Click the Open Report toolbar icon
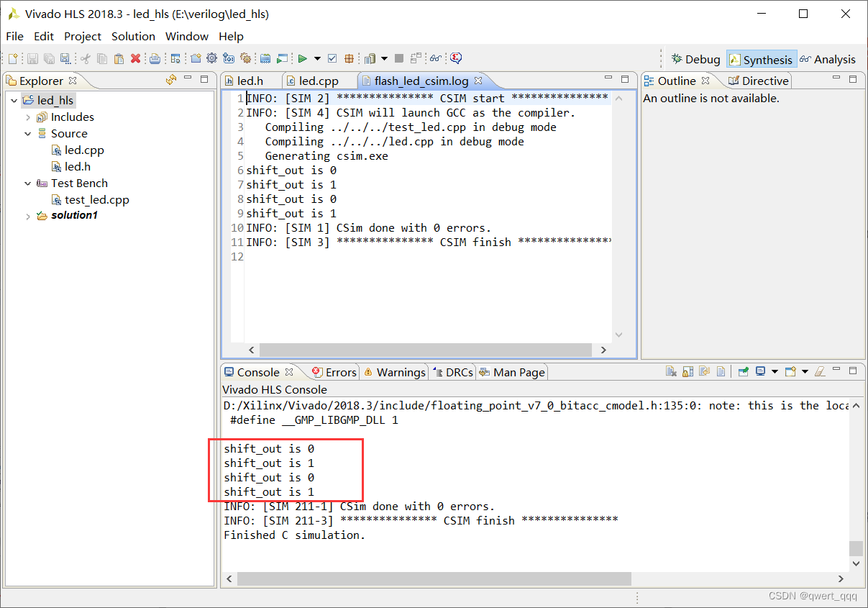 [x=265, y=58]
